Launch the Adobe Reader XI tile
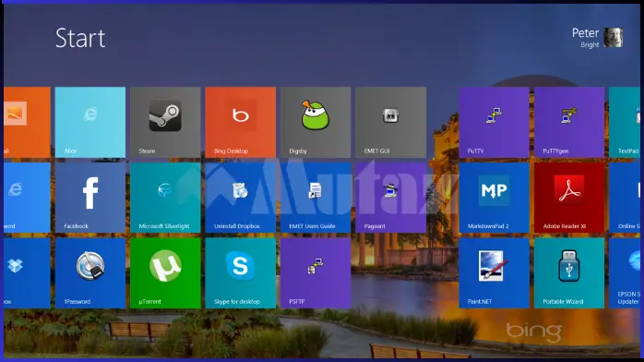 (x=569, y=198)
